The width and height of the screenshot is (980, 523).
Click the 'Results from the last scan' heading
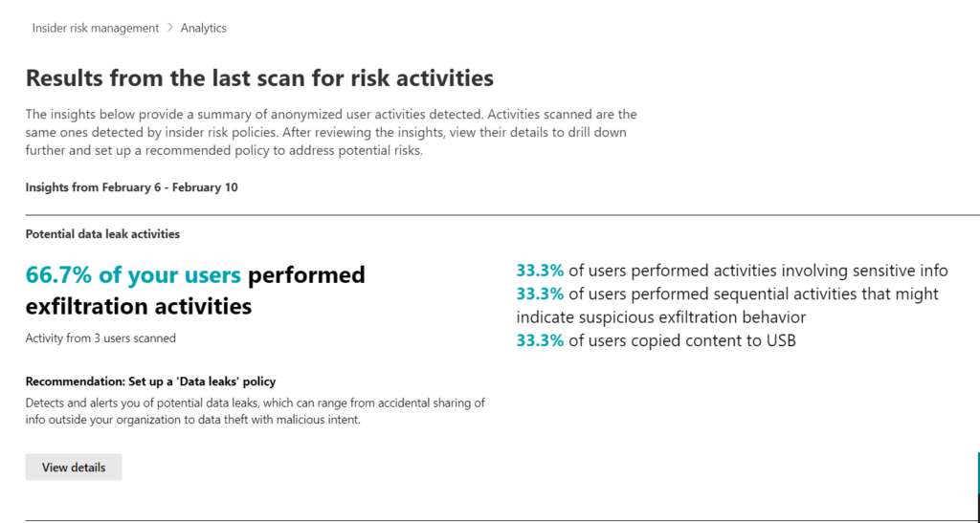coord(259,77)
